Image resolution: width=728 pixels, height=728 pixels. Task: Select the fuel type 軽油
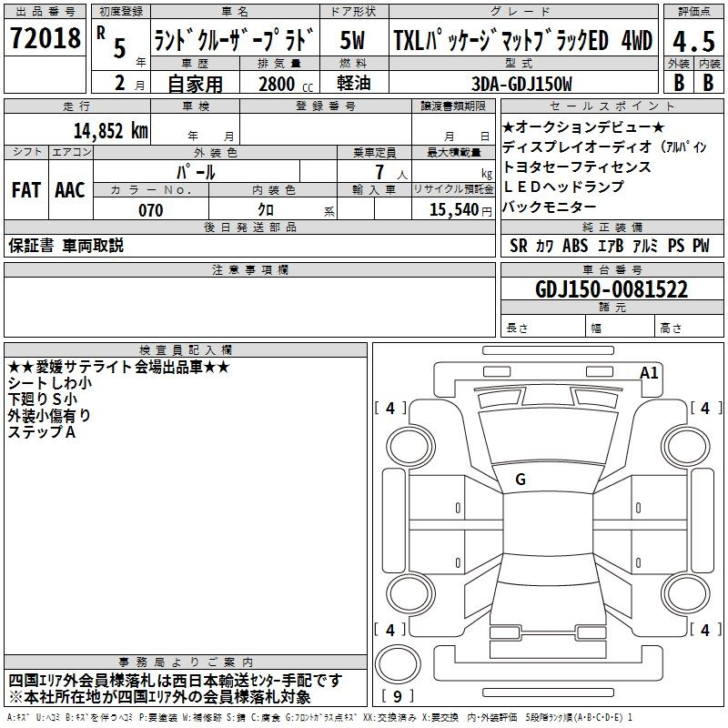tap(354, 83)
